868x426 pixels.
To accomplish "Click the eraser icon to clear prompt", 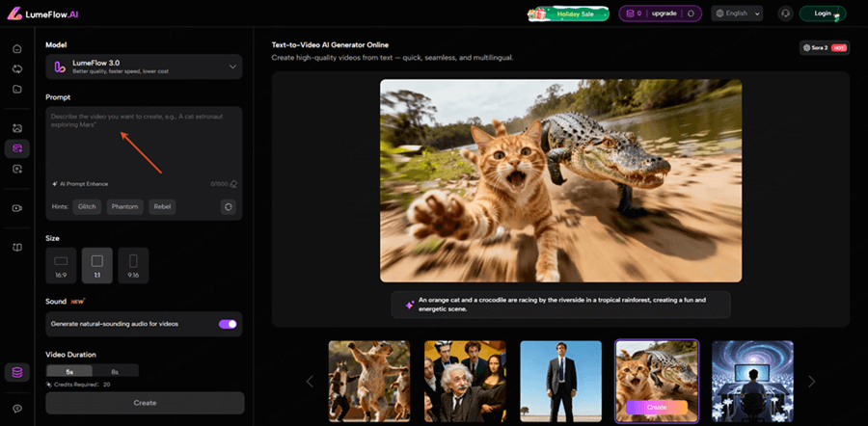I will pyautogui.click(x=233, y=184).
